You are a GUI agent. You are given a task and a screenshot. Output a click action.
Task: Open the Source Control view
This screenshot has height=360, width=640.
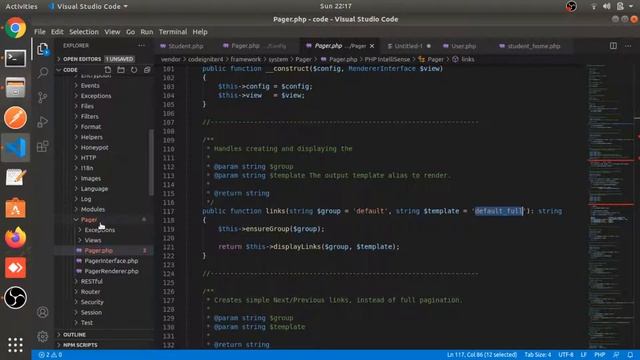coord(43,97)
